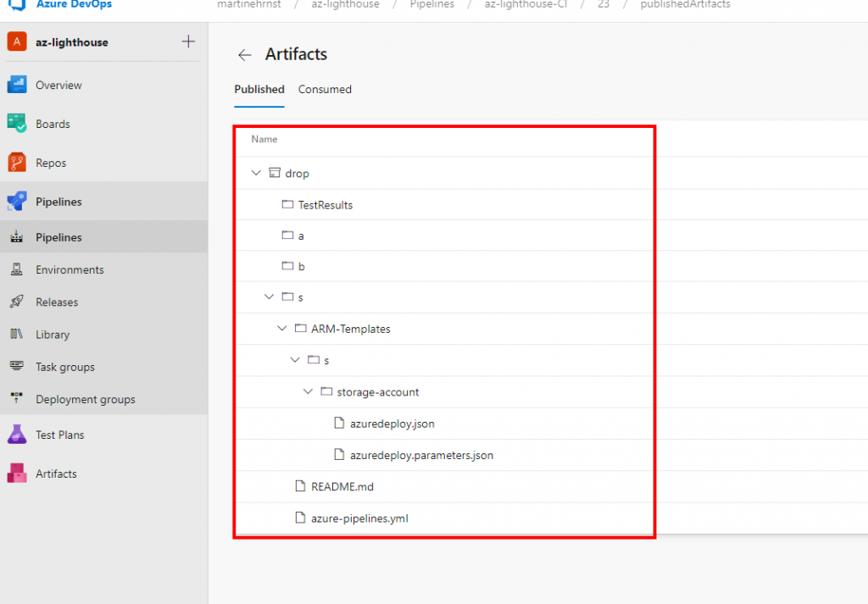This screenshot has width=868, height=604.
Task: Click the Overview sidebar icon
Action: [17, 85]
